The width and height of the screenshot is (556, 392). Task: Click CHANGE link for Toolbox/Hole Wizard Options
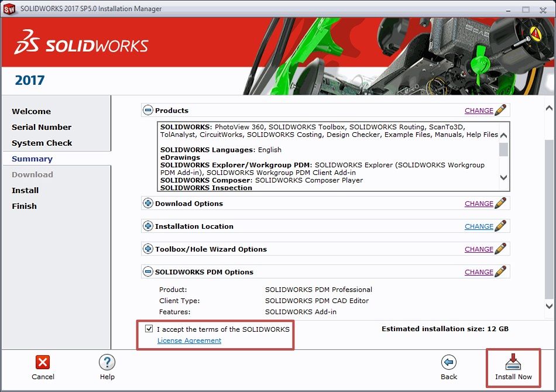479,249
